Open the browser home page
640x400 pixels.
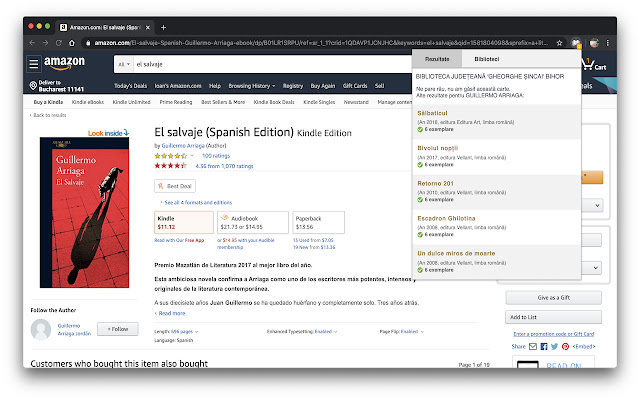(72, 43)
